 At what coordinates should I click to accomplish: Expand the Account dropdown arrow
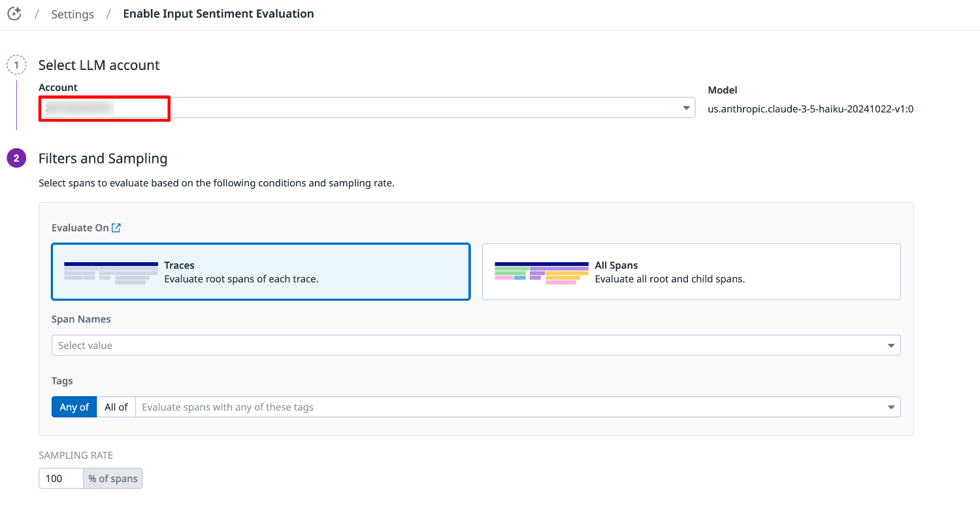687,108
